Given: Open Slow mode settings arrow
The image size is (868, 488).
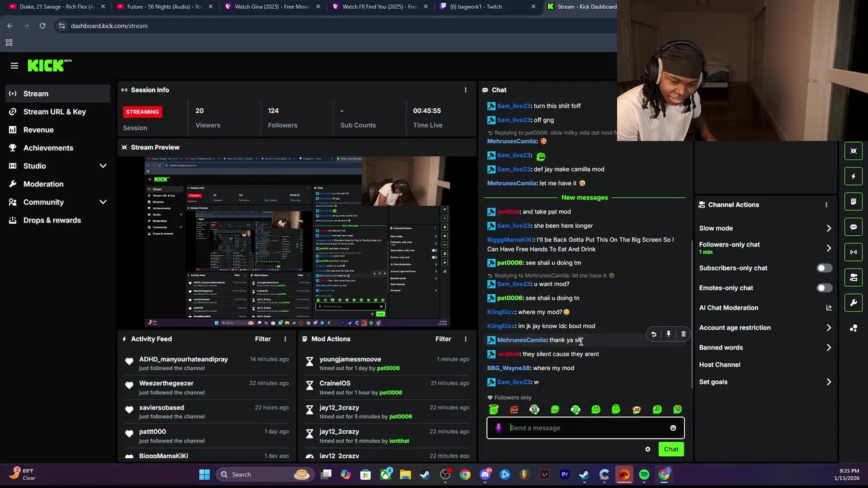Looking at the screenshot, I should tap(829, 228).
